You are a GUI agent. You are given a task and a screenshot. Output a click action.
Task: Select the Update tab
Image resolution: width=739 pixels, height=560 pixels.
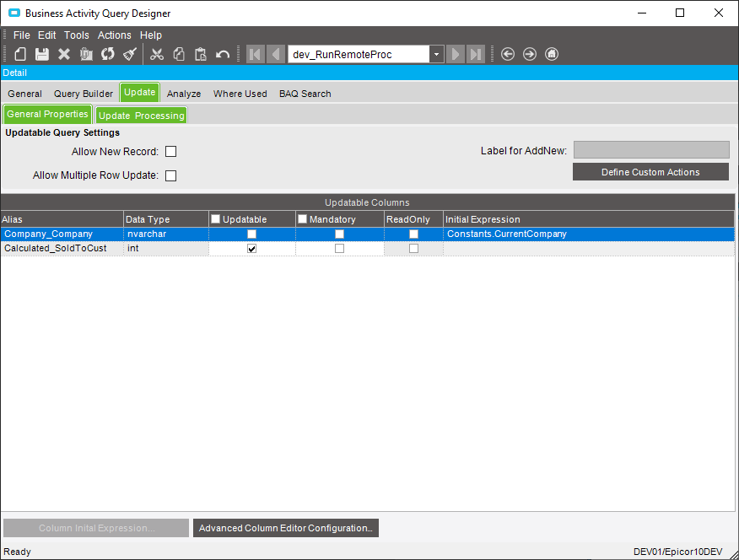coord(140,92)
